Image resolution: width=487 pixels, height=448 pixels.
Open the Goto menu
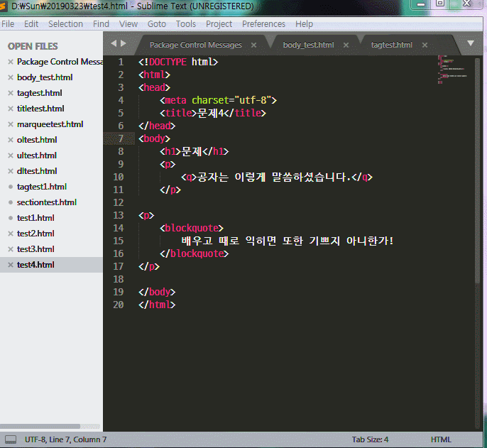[x=156, y=24]
